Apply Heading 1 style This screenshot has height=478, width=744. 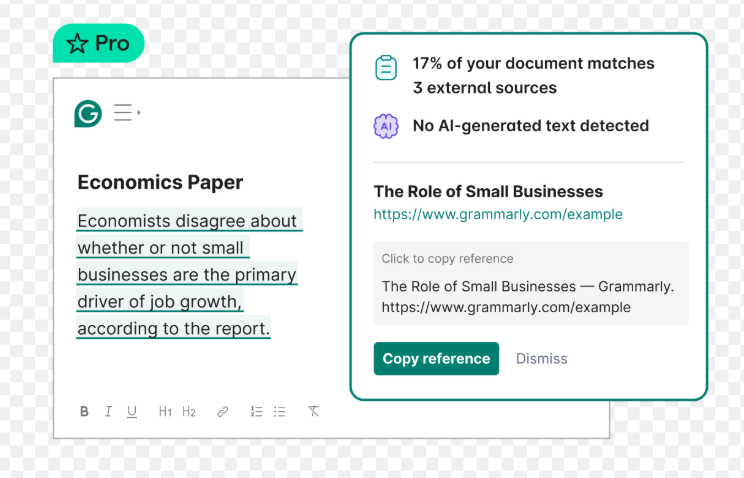(165, 412)
